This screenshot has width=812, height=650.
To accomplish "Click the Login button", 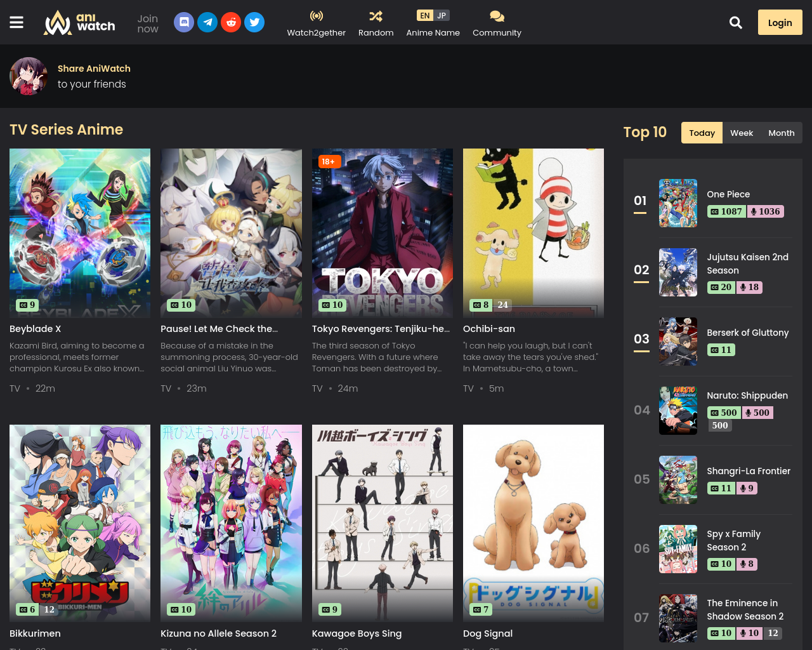I will pos(780,22).
